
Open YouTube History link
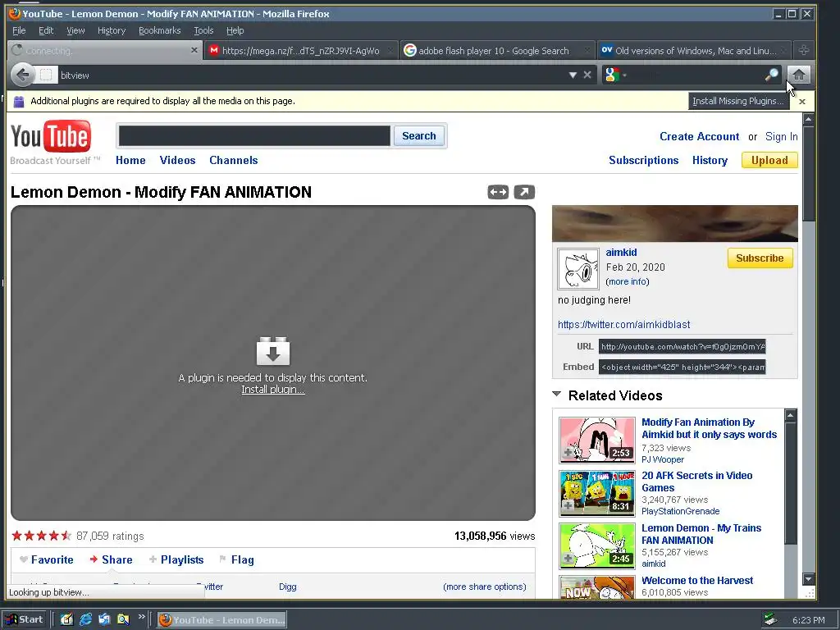710,160
